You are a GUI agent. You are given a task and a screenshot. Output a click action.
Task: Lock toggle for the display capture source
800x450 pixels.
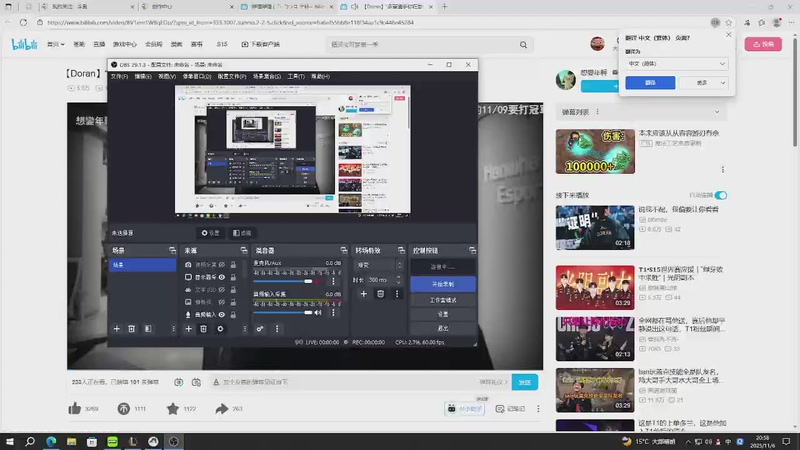pyautogui.click(x=233, y=277)
